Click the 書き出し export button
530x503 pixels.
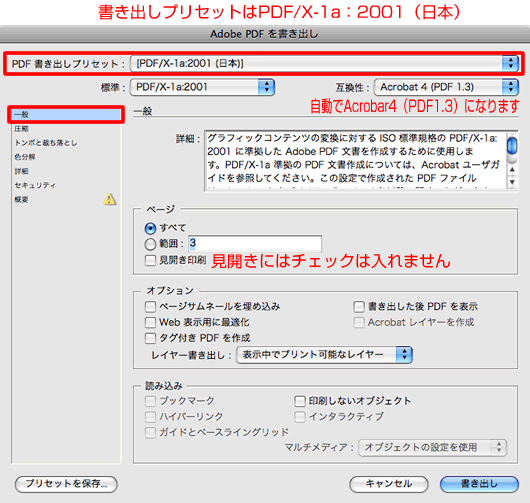(479, 484)
